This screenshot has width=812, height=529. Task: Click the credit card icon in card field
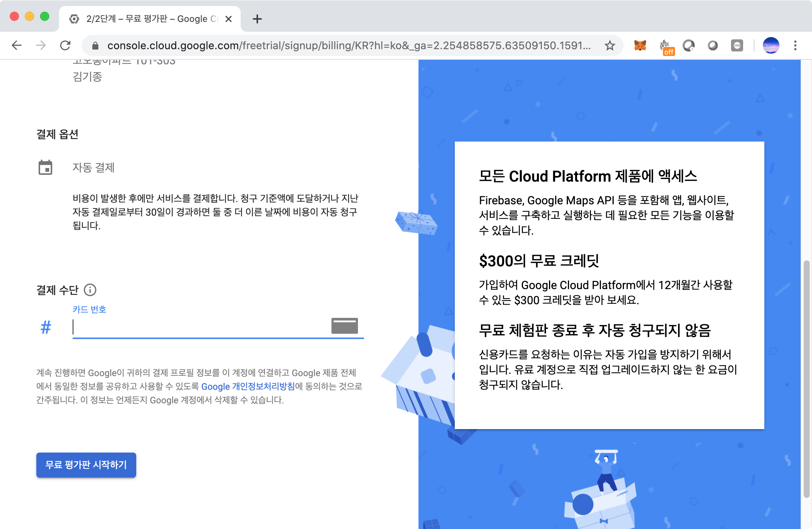tap(344, 325)
